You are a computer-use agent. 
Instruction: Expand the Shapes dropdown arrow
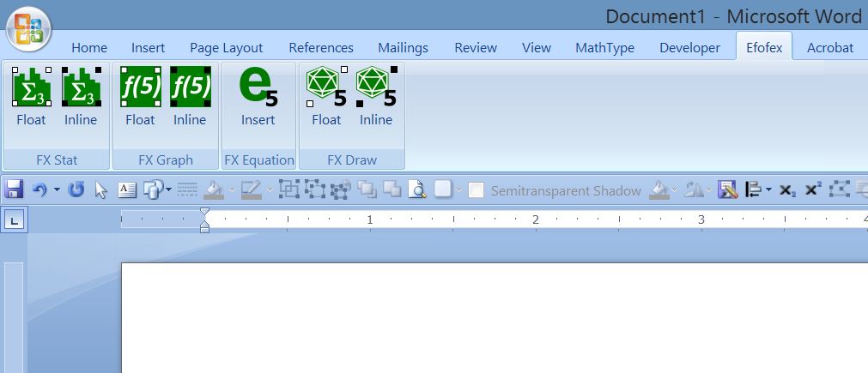pyautogui.click(x=168, y=190)
